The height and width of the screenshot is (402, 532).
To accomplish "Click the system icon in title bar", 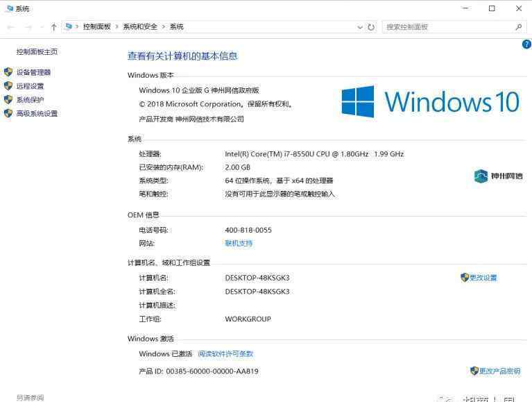I will tap(10, 8).
